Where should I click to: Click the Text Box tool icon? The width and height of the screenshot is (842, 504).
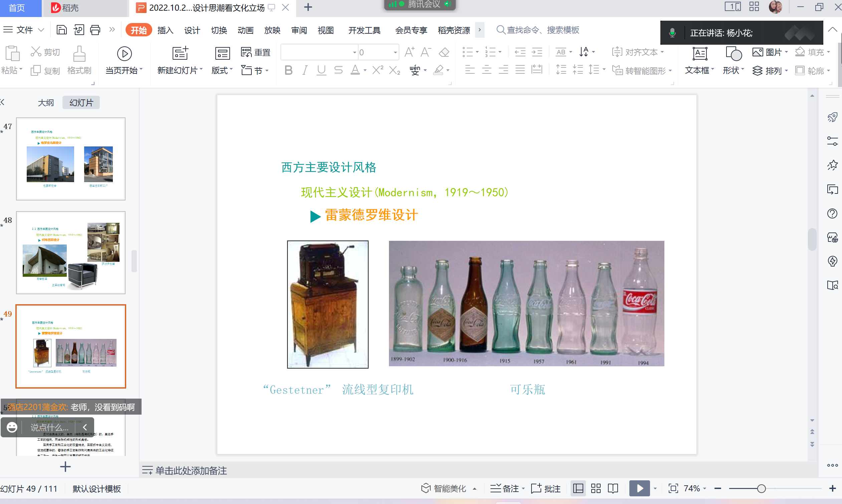click(x=699, y=54)
